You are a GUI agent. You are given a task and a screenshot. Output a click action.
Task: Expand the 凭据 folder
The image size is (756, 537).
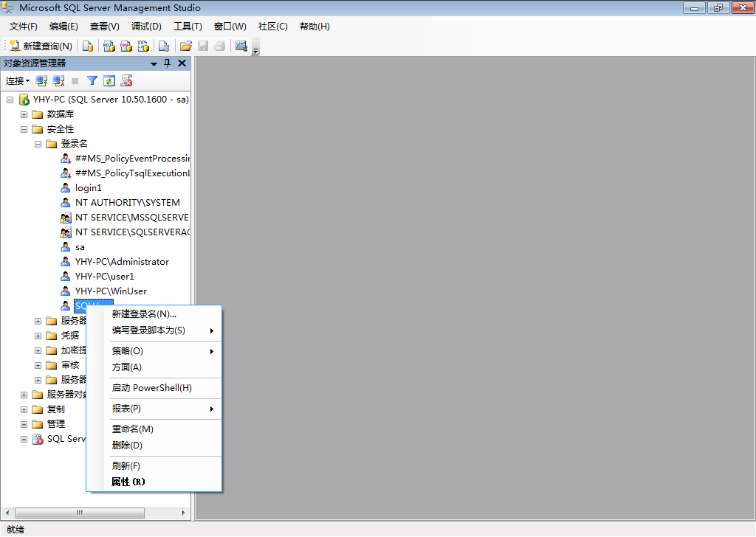coord(38,336)
